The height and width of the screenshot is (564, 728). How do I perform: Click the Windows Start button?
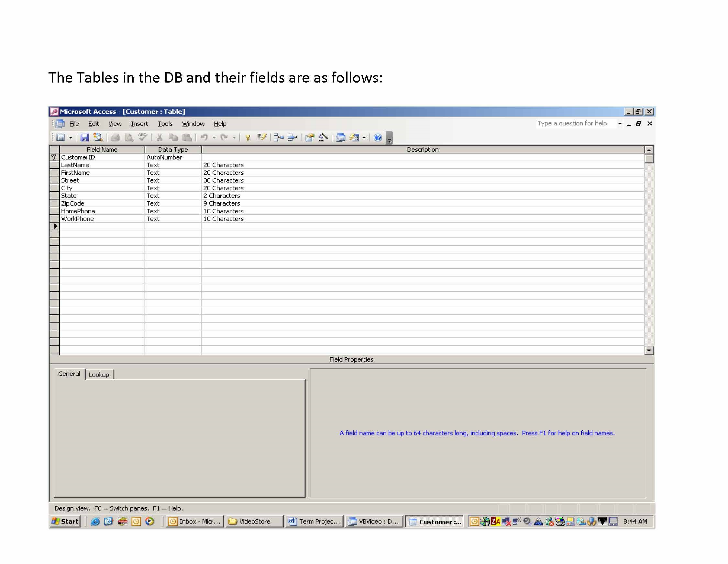tap(65, 521)
